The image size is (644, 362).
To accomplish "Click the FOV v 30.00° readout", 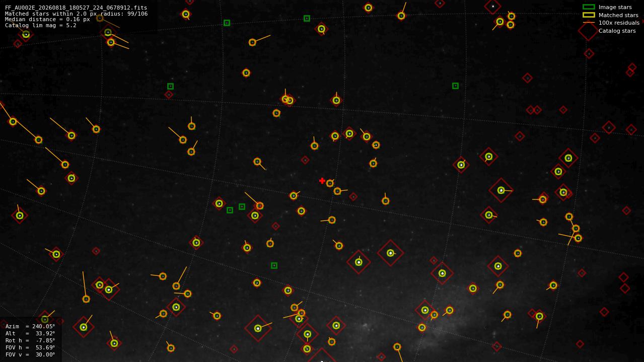I will tap(30, 354).
